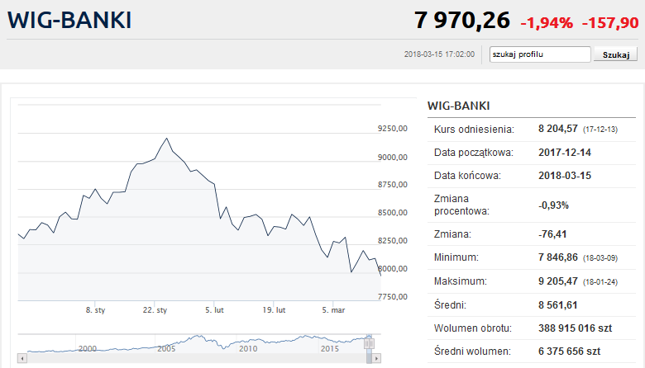Focus the 'szukaj profilu' search field
Screen dimensions: 645x368
point(540,54)
